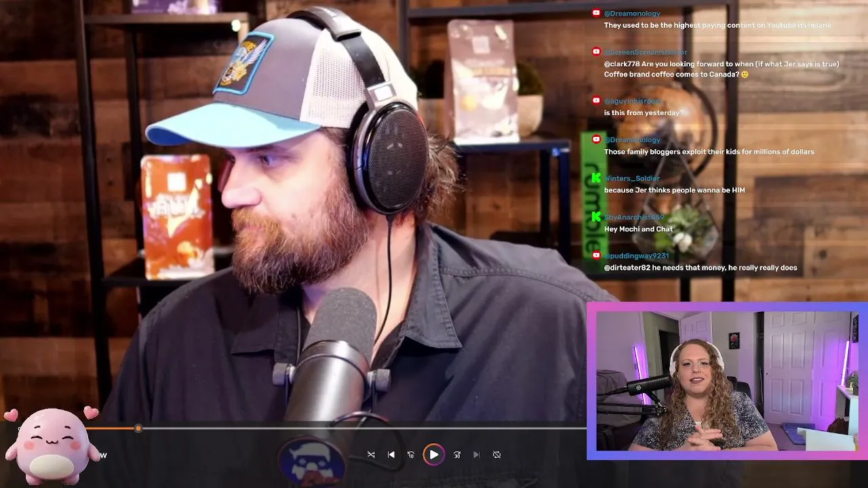
Task: Open @Dreamonology username above "family bloggers" message
Action: tap(632, 140)
